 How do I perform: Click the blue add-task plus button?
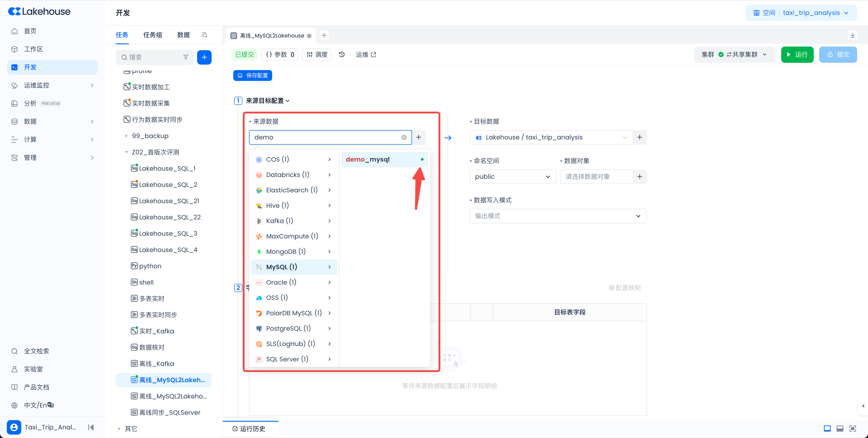coord(204,57)
